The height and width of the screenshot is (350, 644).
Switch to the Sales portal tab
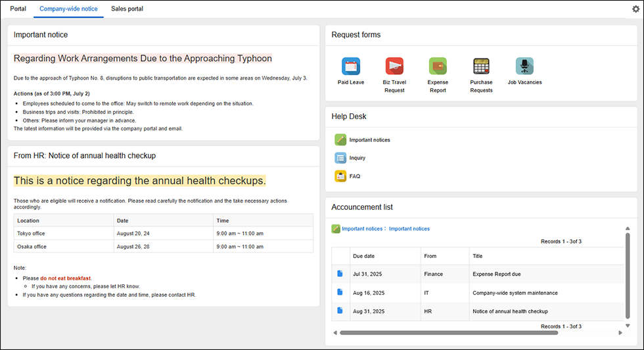pos(127,9)
